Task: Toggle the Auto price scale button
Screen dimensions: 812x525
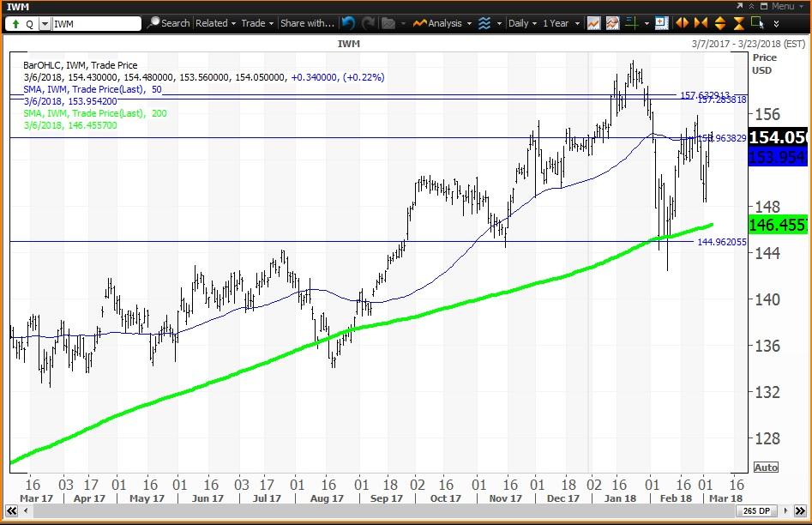Action: (x=766, y=468)
